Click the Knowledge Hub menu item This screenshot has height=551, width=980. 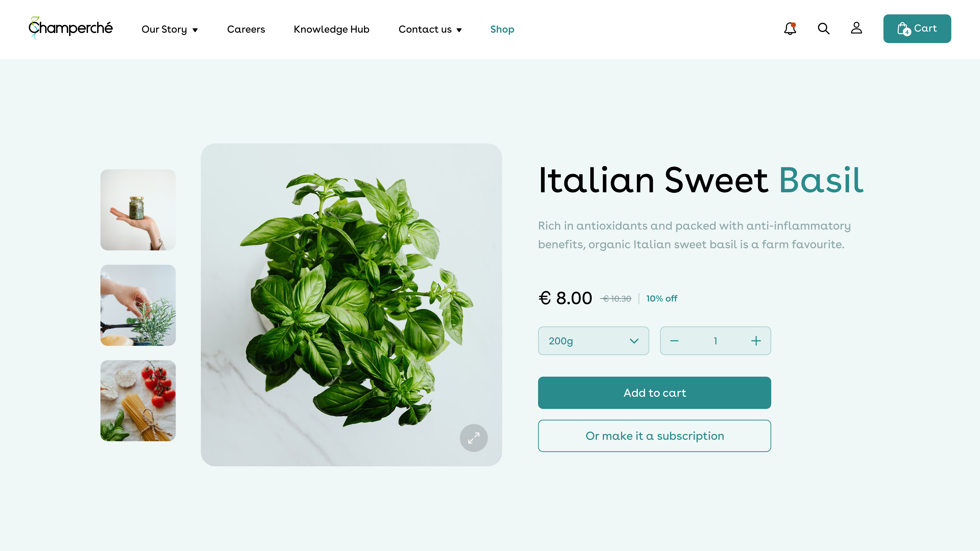pos(332,29)
